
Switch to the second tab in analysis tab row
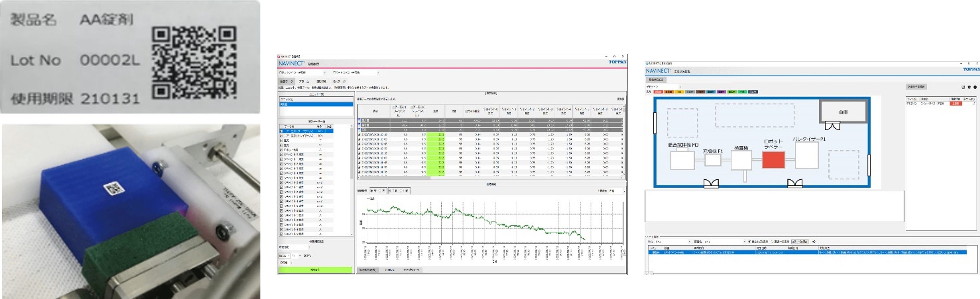tap(304, 81)
